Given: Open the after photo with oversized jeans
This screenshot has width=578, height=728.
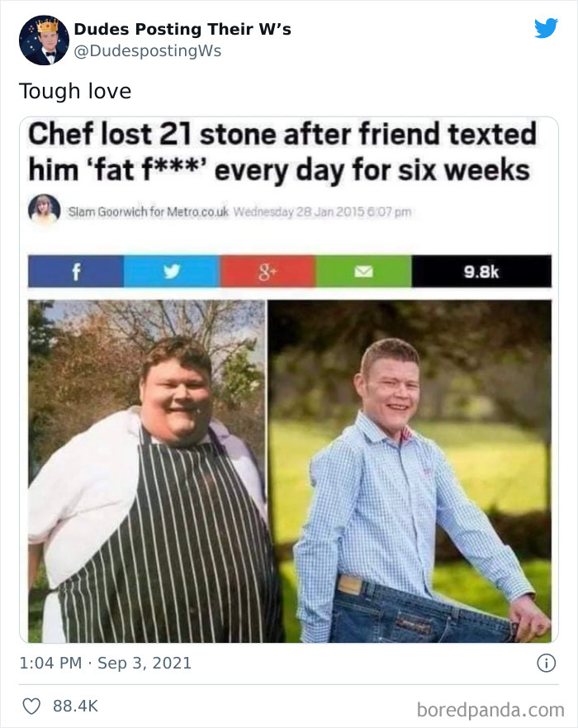Looking at the screenshot, I should 410,471.
